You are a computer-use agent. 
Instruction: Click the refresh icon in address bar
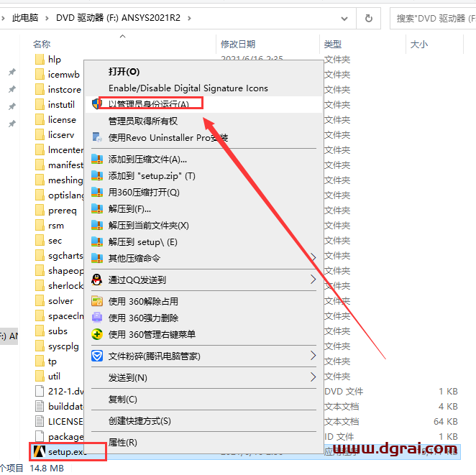click(369, 19)
